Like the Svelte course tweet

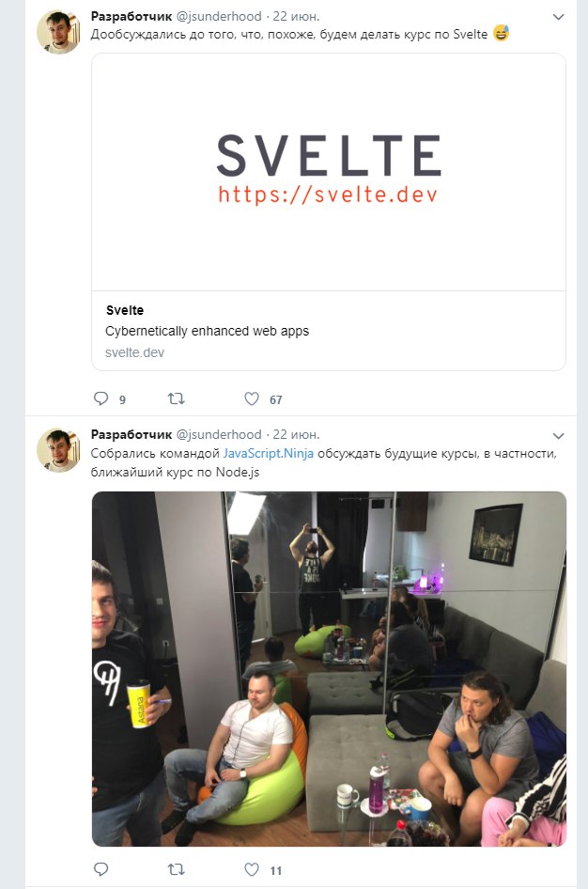[x=252, y=398]
